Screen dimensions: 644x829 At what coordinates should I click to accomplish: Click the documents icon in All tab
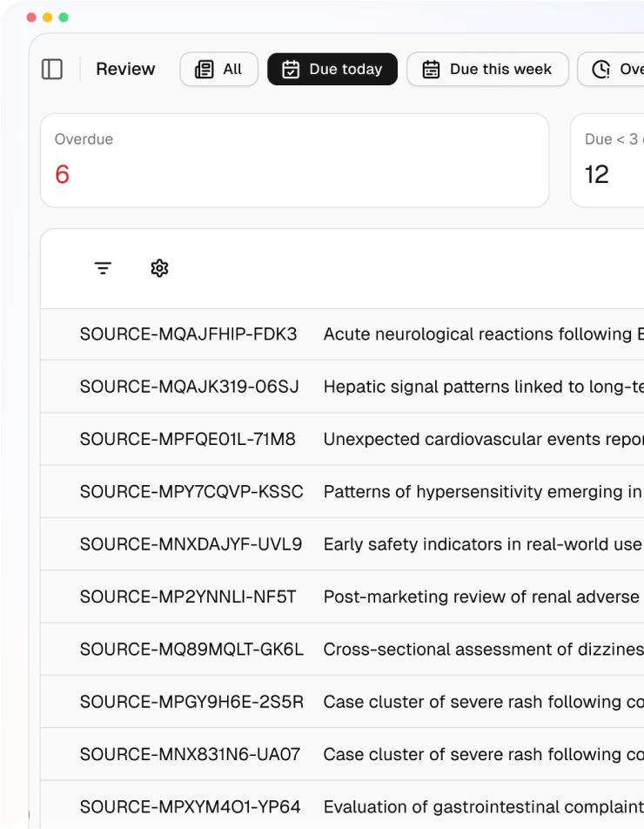pos(205,70)
